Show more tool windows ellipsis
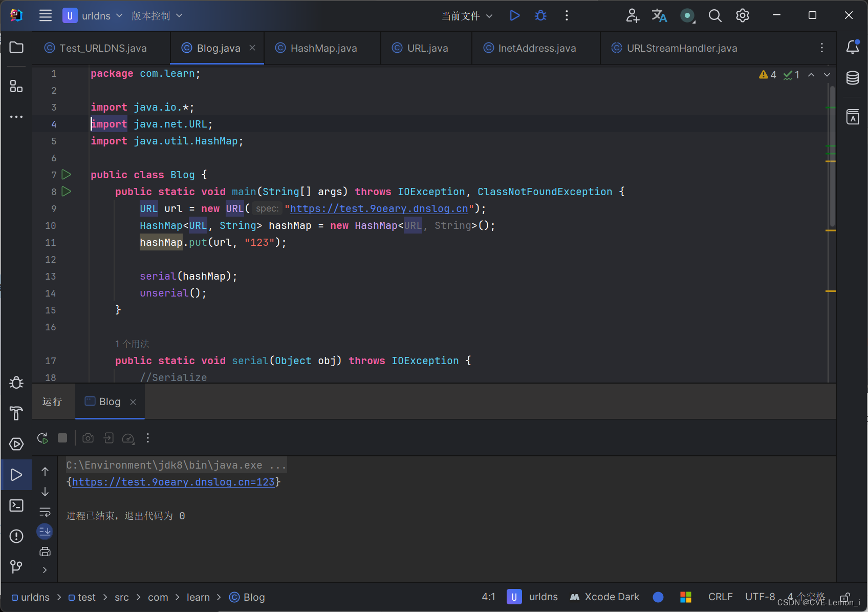This screenshot has width=868, height=612. point(16,117)
